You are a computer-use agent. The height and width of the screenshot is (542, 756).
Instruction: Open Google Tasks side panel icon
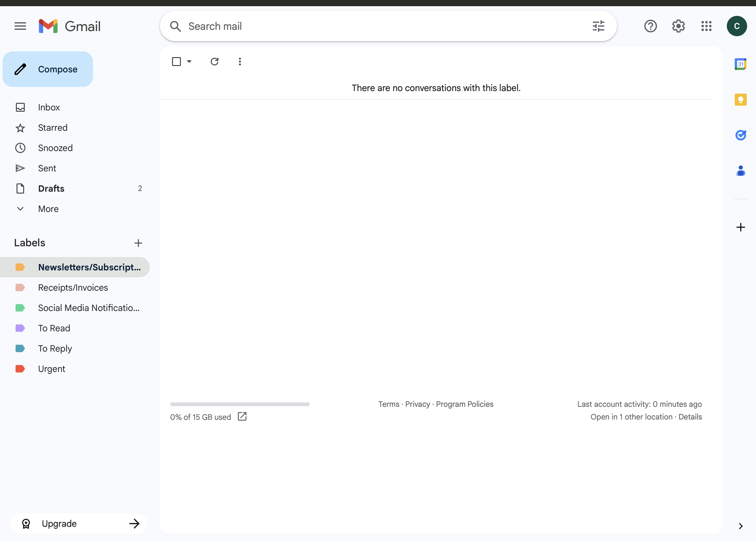click(740, 135)
